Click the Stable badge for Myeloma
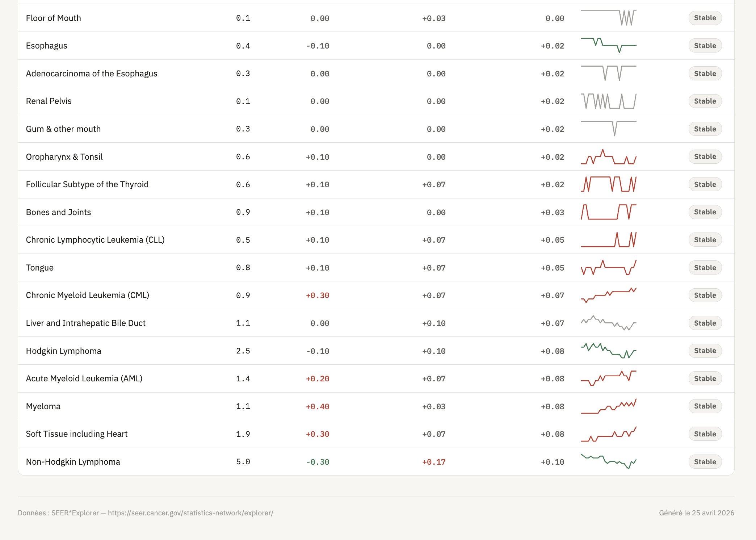 click(705, 406)
